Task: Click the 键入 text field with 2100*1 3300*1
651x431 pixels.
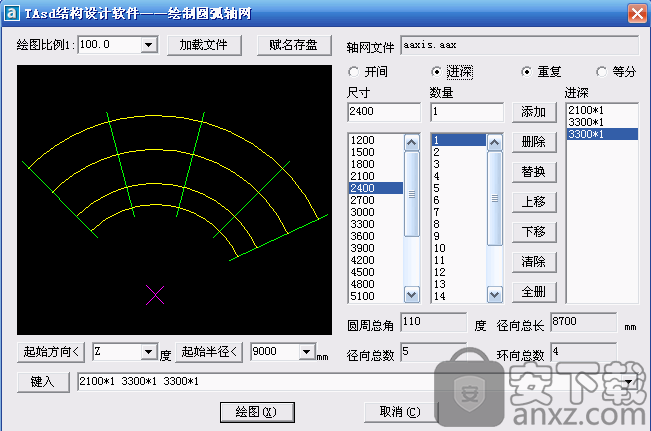Action: coord(349,382)
